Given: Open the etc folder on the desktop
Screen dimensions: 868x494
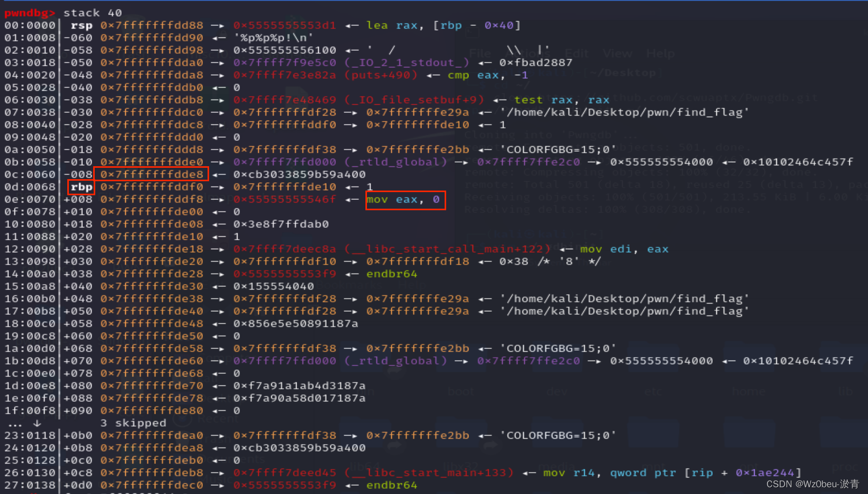Looking at the screenshot, I should [x=653, y=391].
